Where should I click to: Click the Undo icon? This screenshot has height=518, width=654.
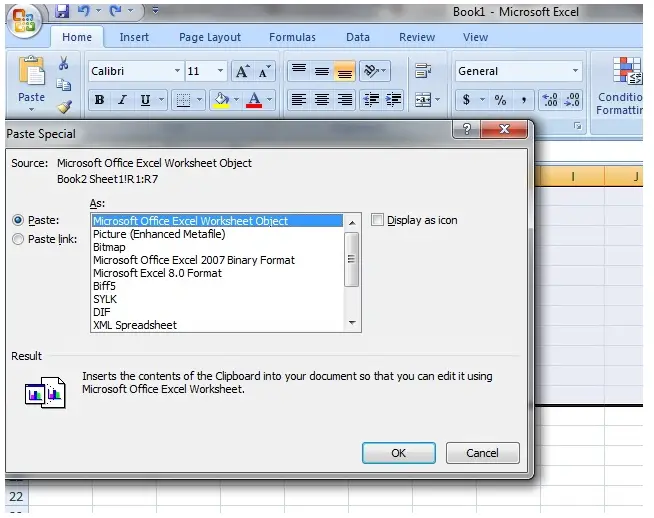point(84,11)
